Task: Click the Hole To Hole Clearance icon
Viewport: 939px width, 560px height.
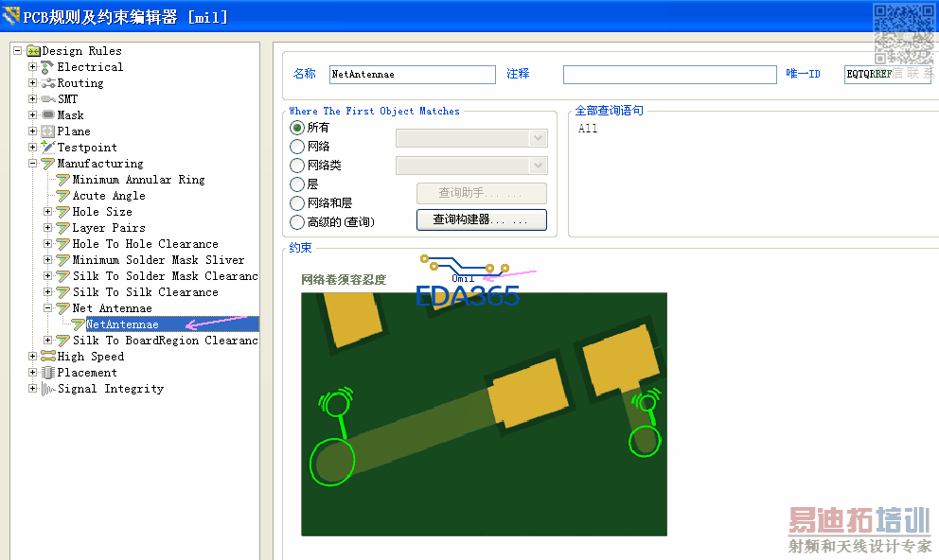Action: point(62,244)
